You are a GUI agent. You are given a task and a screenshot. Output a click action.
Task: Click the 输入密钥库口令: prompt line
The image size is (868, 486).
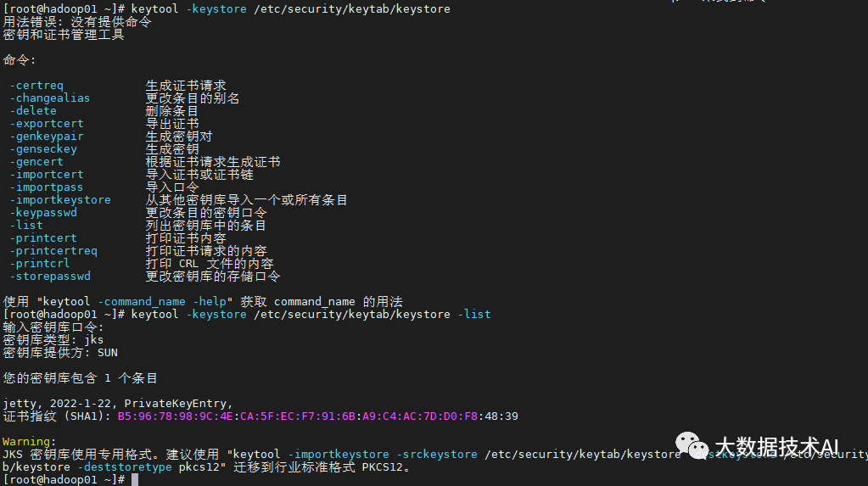point(53,327)
